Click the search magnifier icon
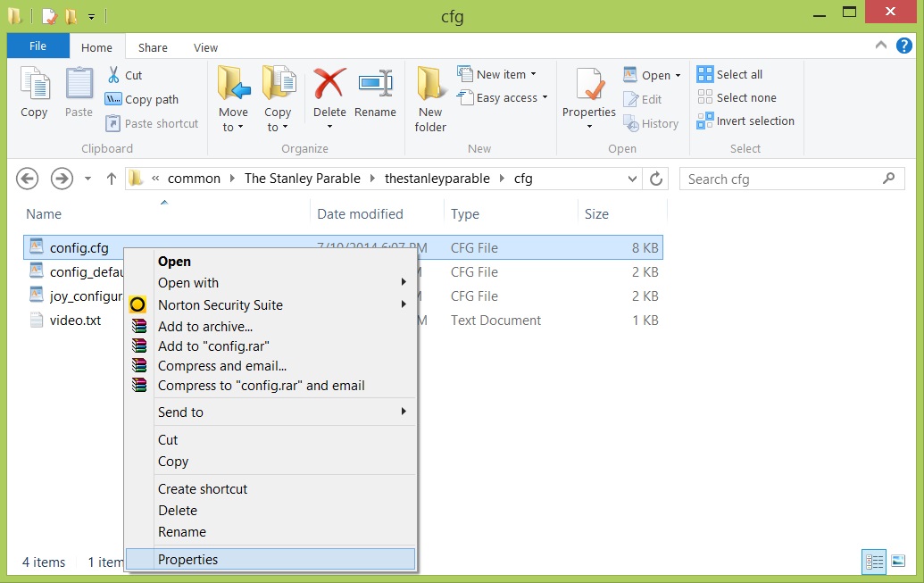 [888, 178]
